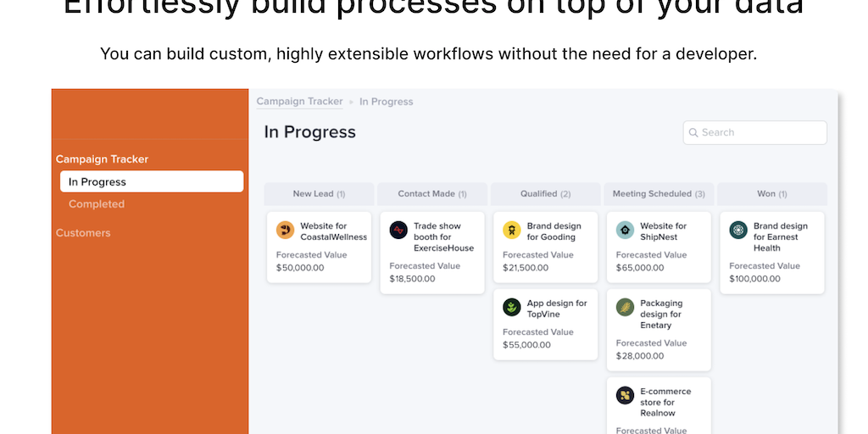Click the Campaign Tracker sidebar heading
The image size is (868, 434).
click(x=102, y=159)
